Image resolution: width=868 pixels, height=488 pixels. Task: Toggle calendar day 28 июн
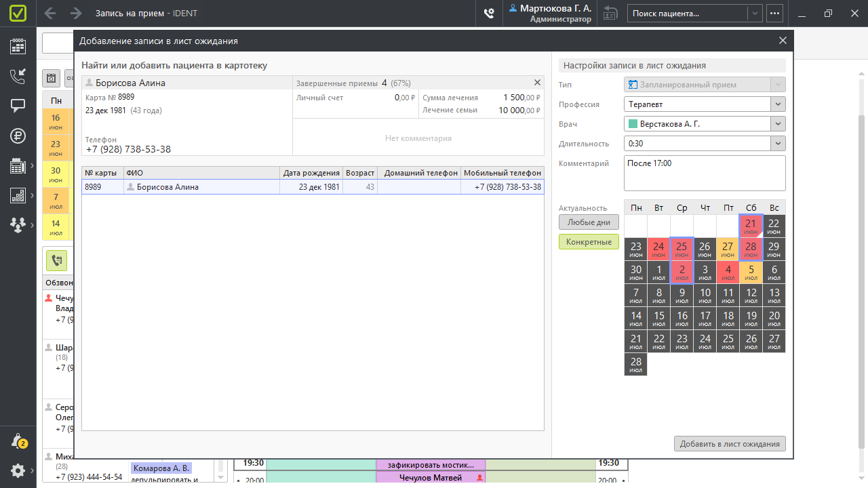[x=751, y=249]
